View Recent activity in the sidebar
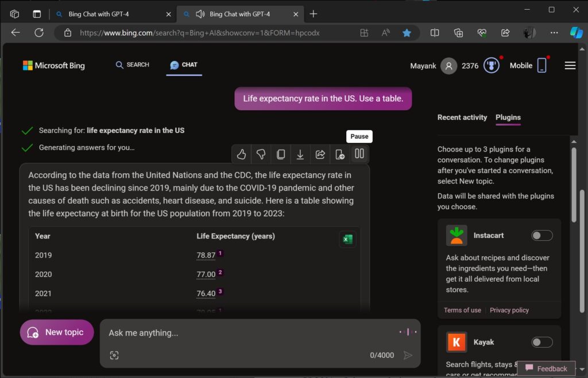The height and width of the screenshot is (378, 588). pos(462,117)
